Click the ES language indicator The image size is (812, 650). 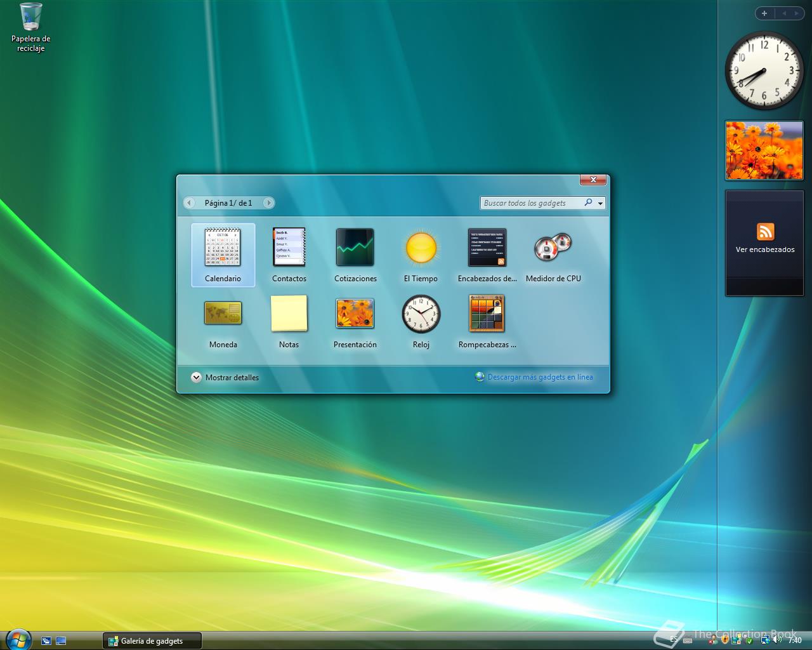tap(674, 640)
